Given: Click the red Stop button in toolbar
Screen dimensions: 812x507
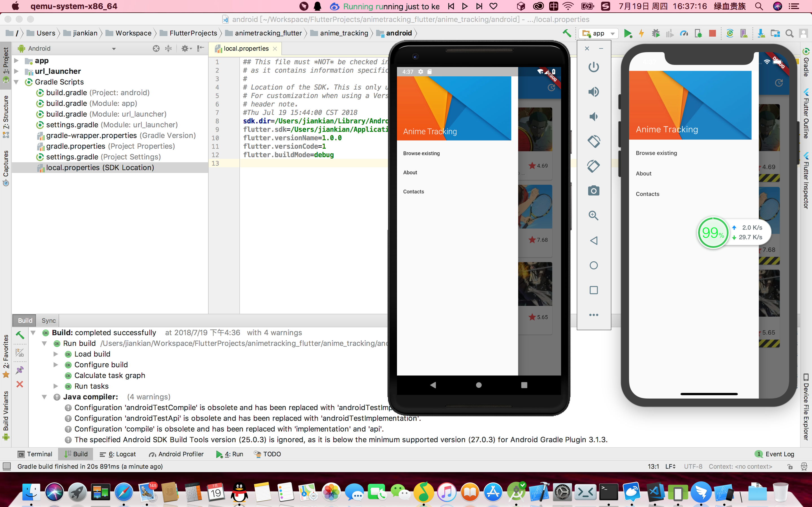Looking at the screenshot, I should tap(712, 33).
